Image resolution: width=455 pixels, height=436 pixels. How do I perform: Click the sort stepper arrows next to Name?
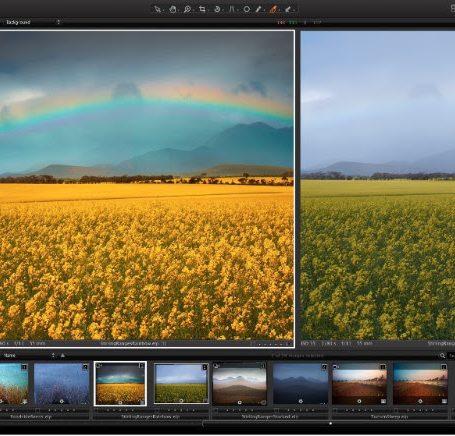[x=53, y=356]
